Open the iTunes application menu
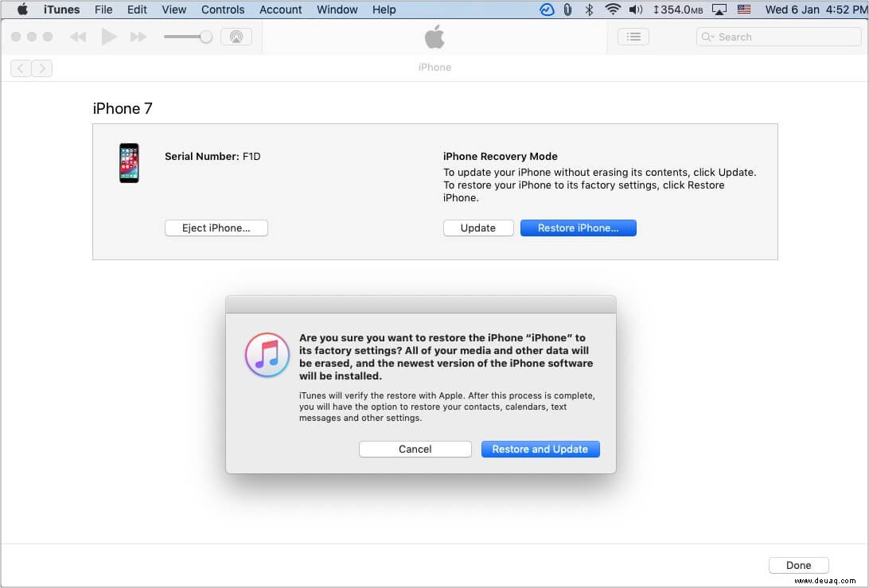The height and width of the screenshot is (588, 869). tap(61, 10)
